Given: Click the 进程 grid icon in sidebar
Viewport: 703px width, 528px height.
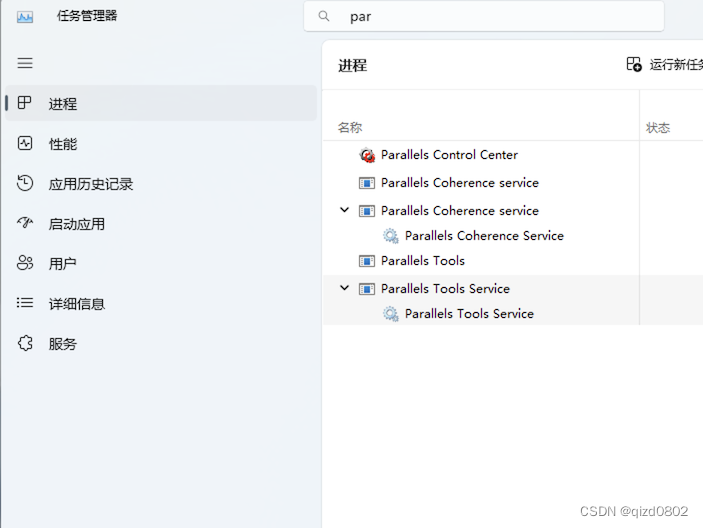Looking at the screenshot, I should click(24, 103).
